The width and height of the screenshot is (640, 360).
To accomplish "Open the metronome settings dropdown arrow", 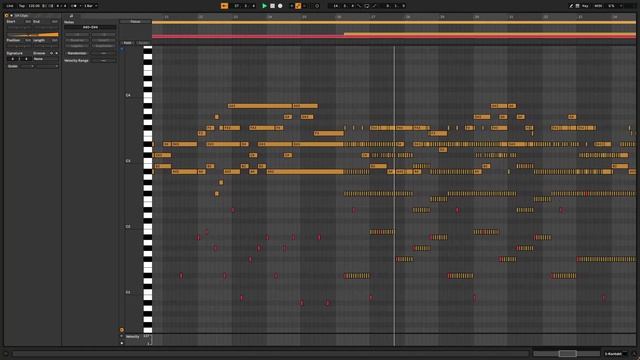I will (80, 6).
